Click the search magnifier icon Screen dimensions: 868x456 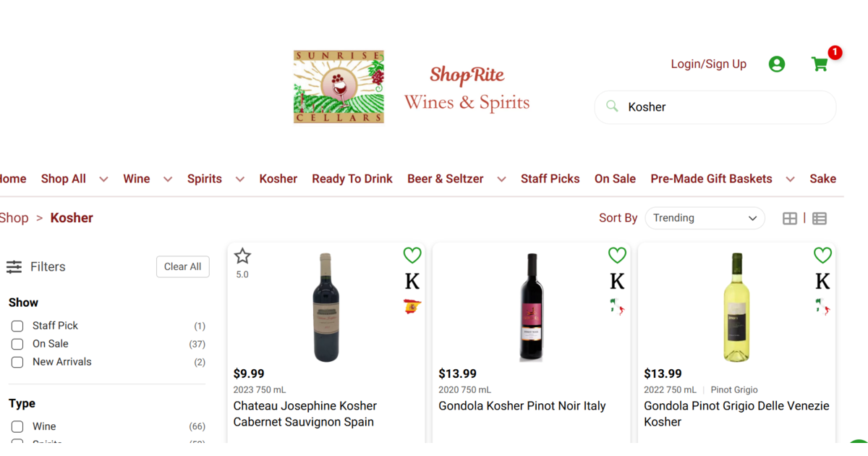click(x=611, y=106)
